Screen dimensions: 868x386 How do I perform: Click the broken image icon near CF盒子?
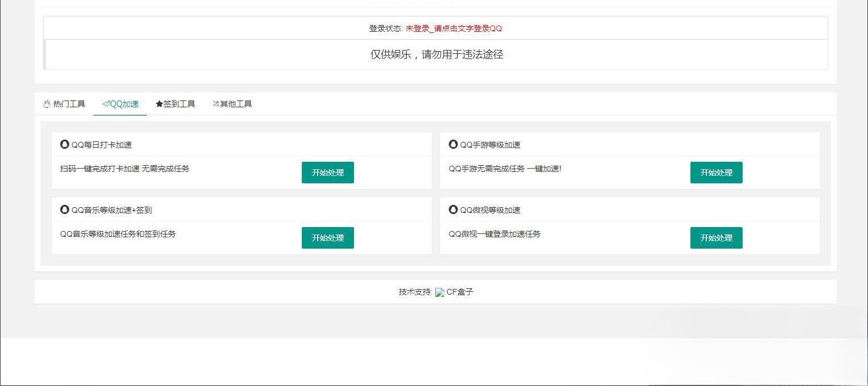pos(440,292)
